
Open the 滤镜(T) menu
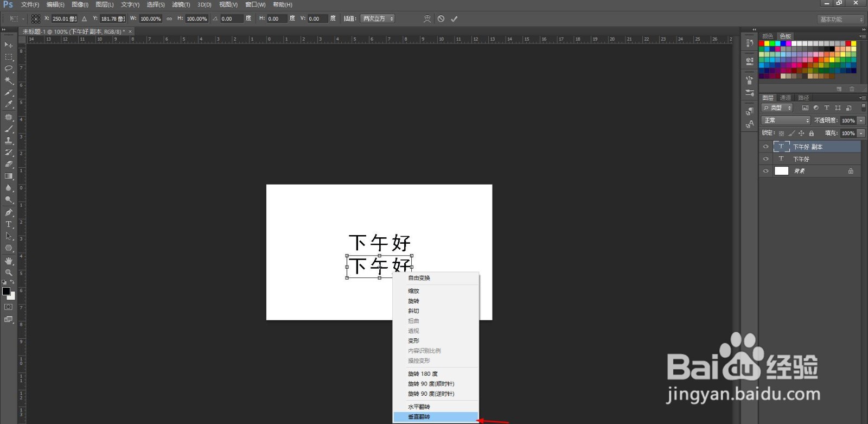[181, 4]
